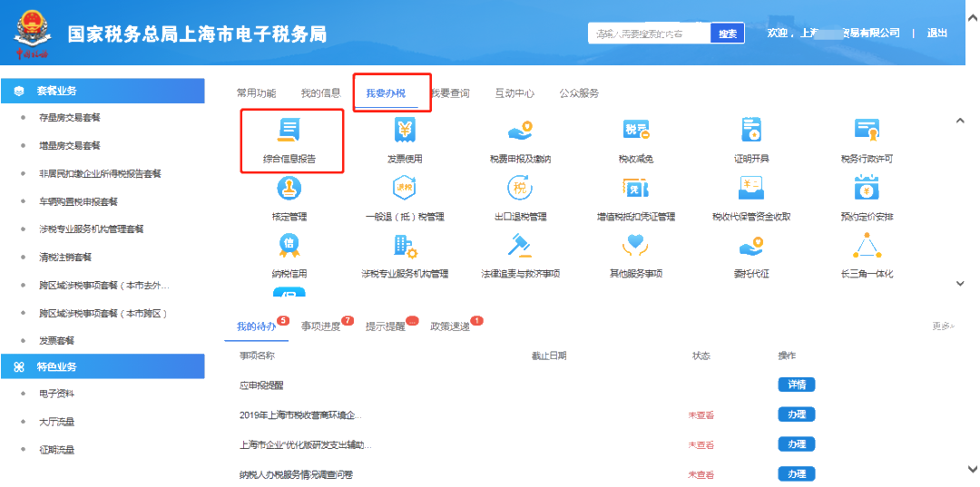980x487 pixels.
Task: Open 预约定价安排 calendar icon
Action: [x=867, y=188]
